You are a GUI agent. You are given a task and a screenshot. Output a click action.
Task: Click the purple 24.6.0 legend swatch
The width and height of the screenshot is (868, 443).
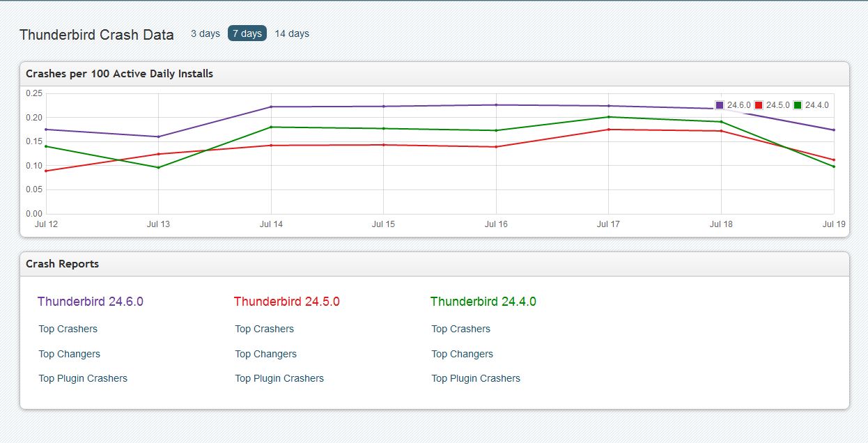720,105
